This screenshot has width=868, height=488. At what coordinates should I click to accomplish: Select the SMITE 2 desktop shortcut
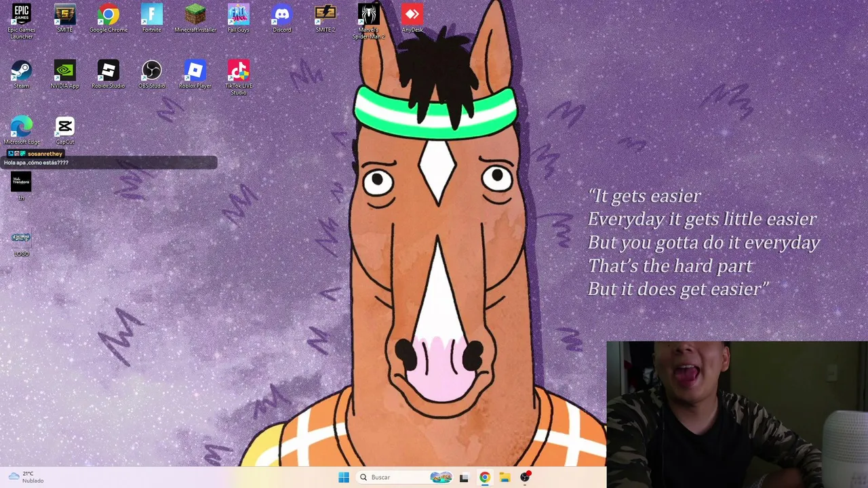coord(325,19)
